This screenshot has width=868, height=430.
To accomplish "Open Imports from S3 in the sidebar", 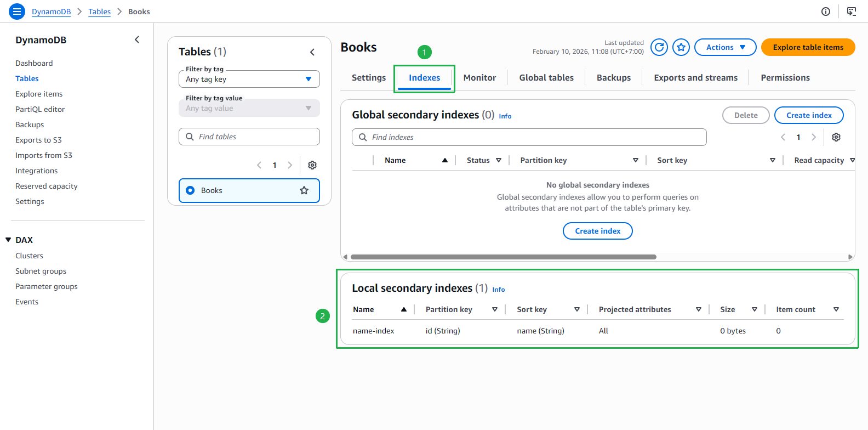I will pyautogui.click(x=44, y=155).
